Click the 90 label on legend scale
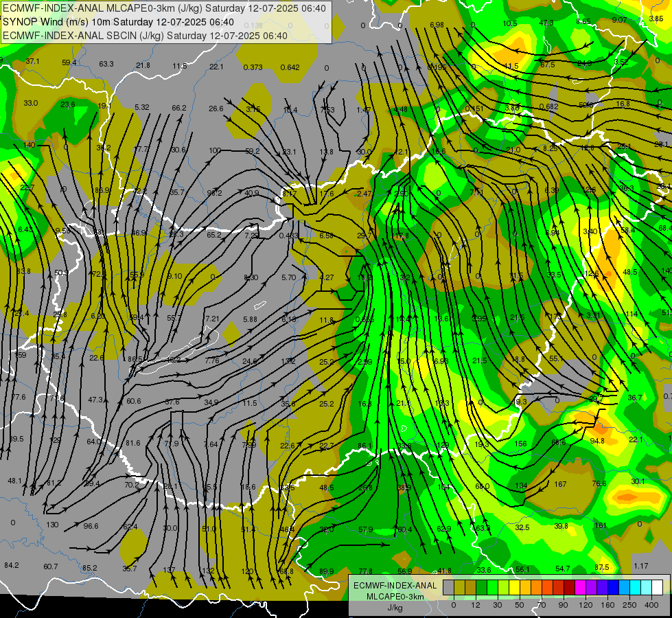 coord(563,605)
